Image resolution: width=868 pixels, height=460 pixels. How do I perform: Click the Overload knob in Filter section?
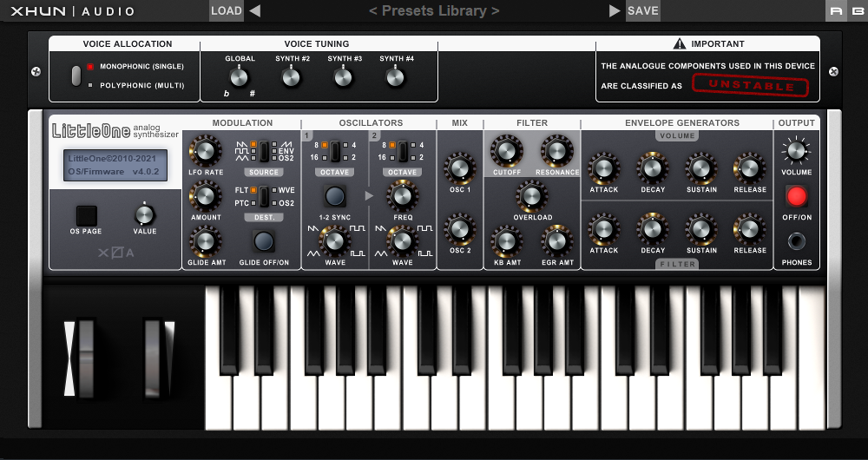click(532, 196)
